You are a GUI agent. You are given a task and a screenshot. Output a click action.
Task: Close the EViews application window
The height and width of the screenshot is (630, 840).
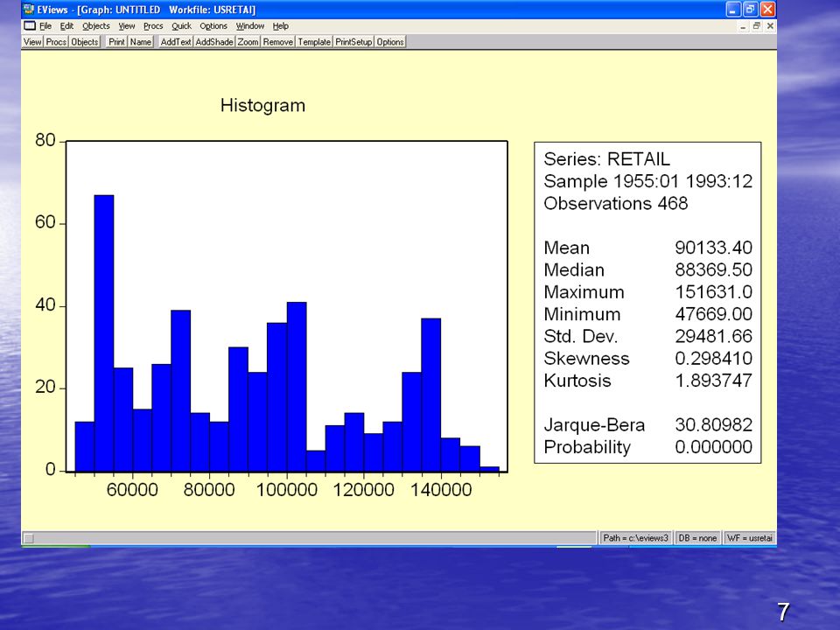[x=767, y=9]
